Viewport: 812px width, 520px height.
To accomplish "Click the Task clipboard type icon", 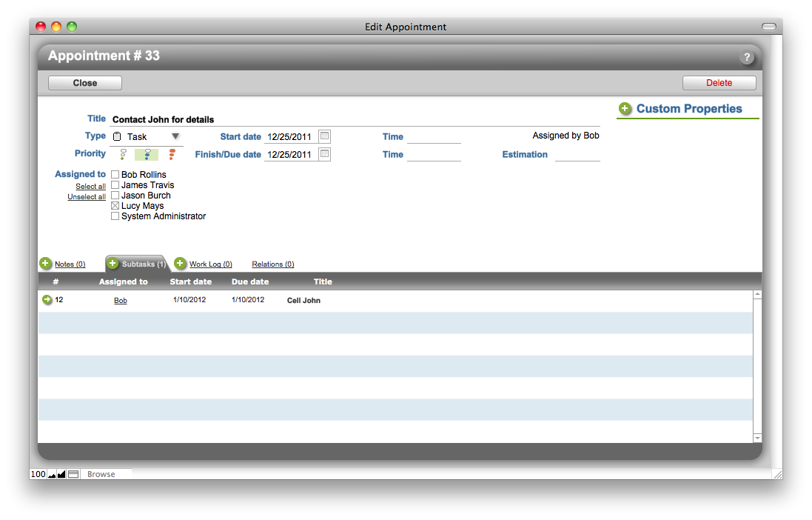I will [x=117, y=136].
